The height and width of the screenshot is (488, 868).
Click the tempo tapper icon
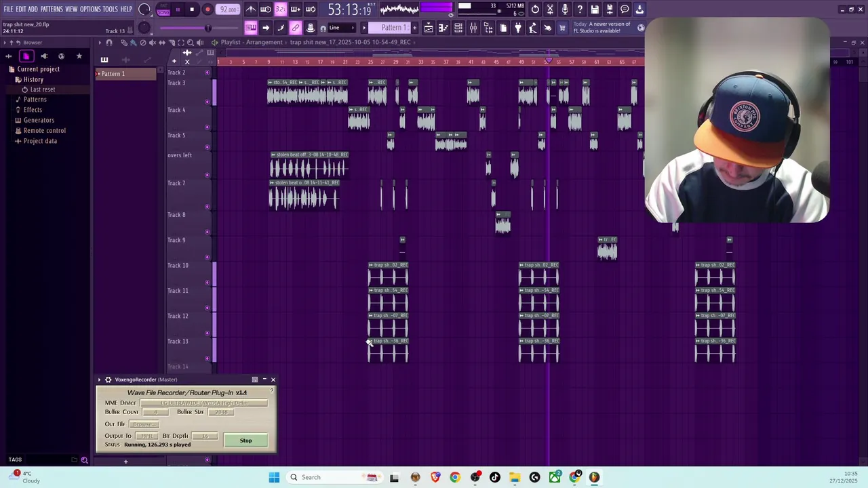click(533, 28)
